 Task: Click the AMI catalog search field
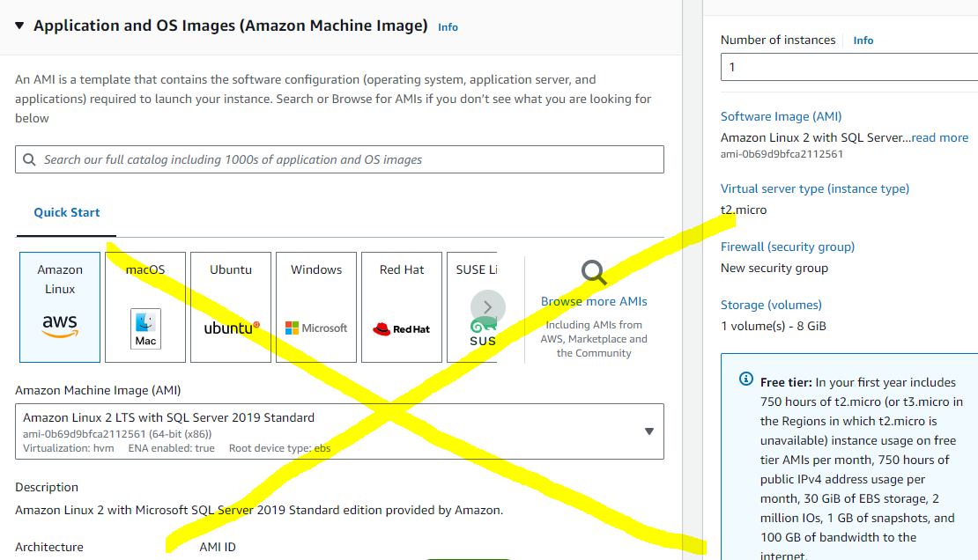click(339, 159)
